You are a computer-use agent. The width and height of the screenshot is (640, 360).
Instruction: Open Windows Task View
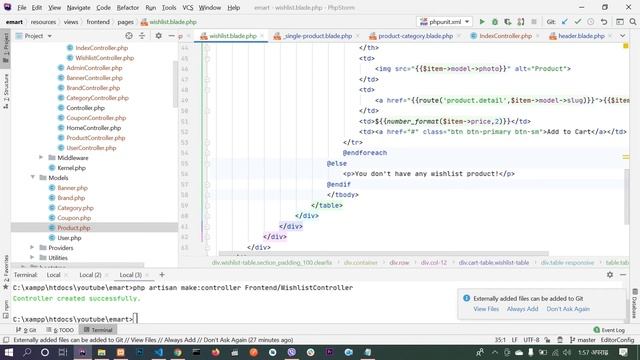63,352
